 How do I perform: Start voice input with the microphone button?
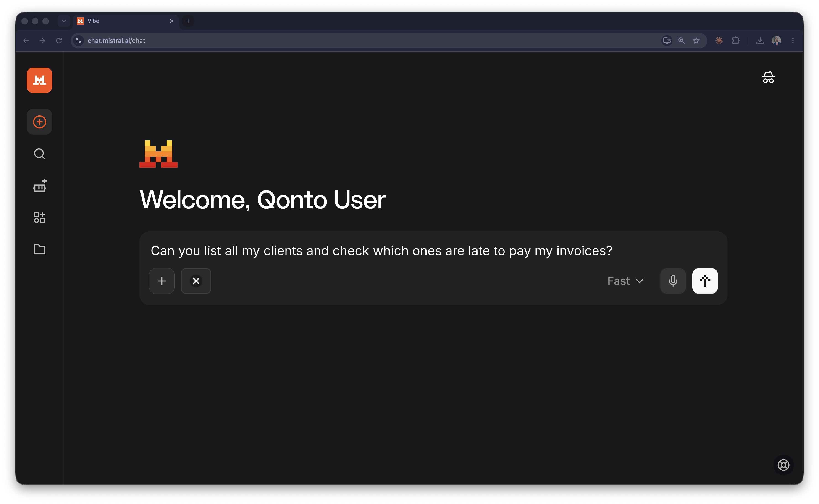point(673,281)
